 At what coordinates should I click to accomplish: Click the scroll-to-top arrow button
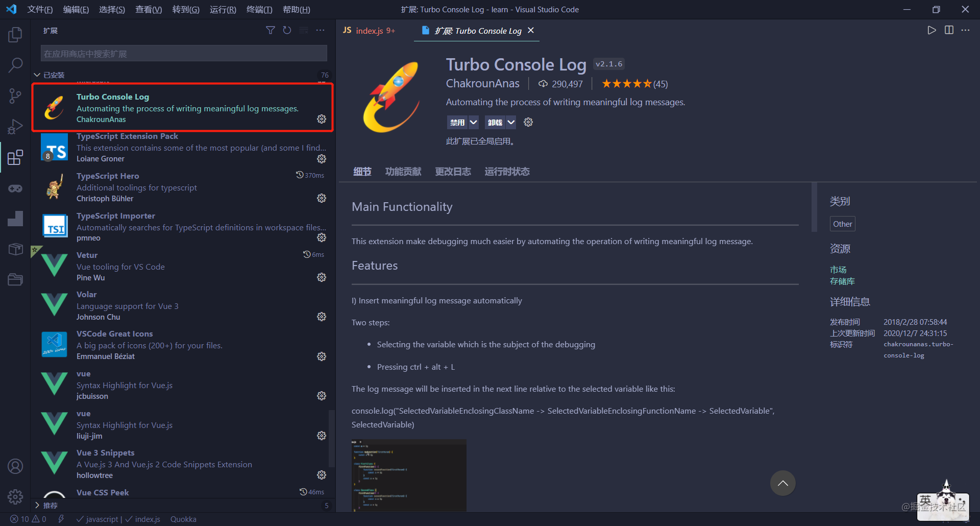click(782, 483)
